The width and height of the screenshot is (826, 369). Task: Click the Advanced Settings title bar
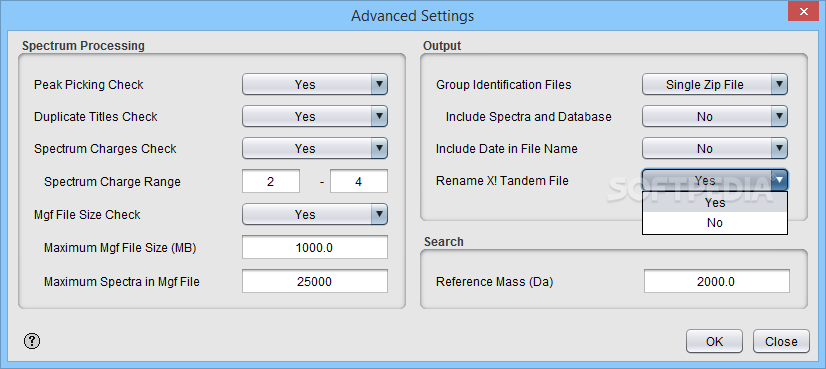click(412, 15)
